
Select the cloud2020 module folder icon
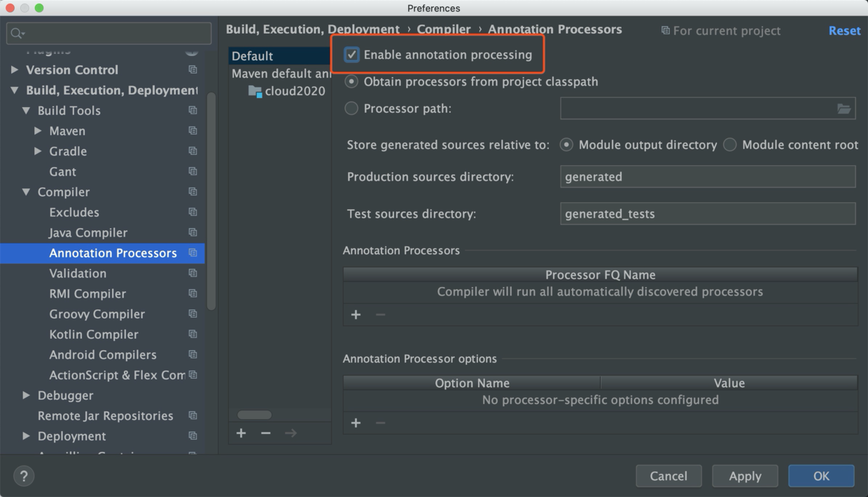255,91
